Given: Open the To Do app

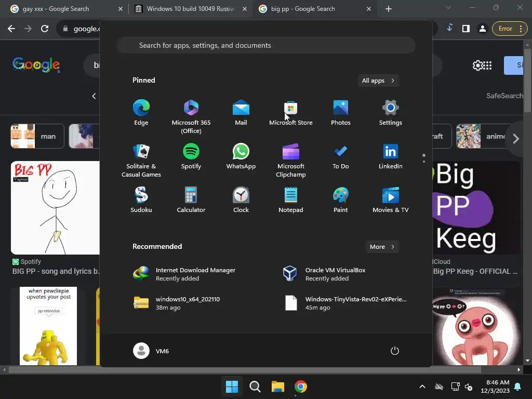Looking at the screenshot, I should point(341,156).
